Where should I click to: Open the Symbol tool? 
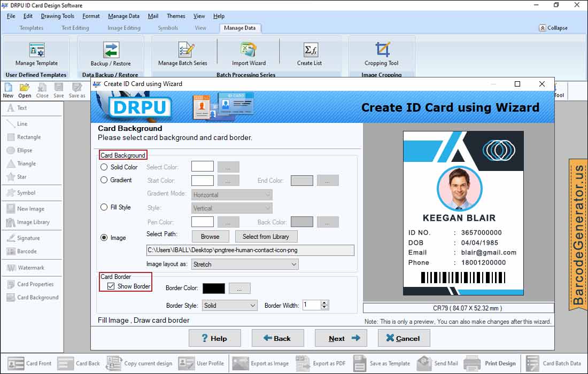point(21,193)
